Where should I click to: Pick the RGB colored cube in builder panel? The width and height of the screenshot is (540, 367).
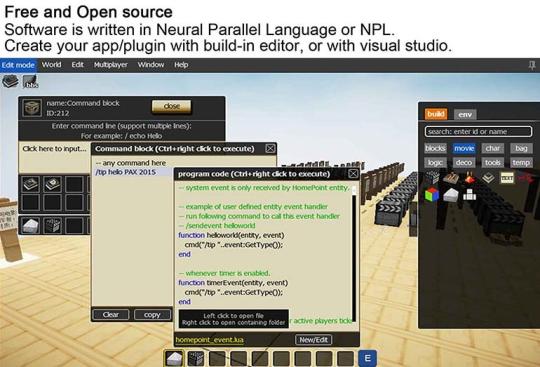tap(432, 194)
